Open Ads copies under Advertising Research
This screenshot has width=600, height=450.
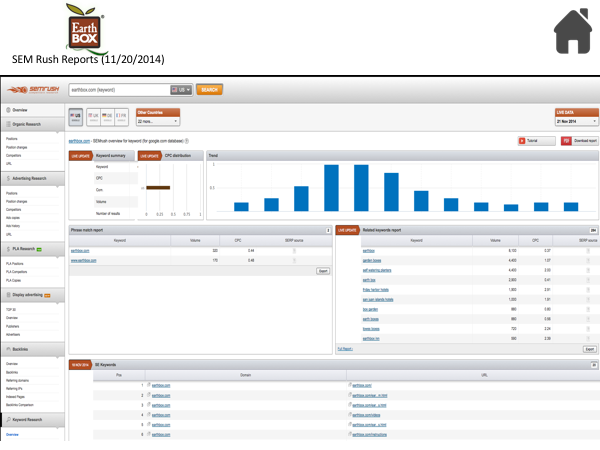tap(13, 218)
